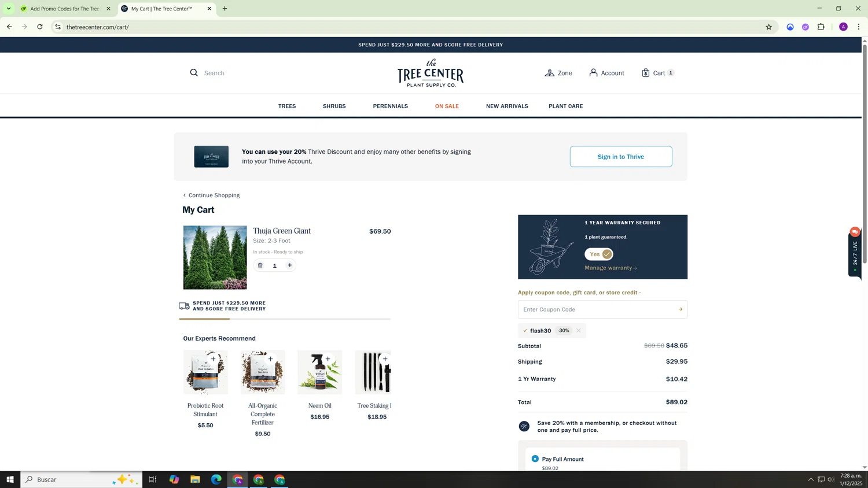Submit coupon code with arrow icon

681,309
